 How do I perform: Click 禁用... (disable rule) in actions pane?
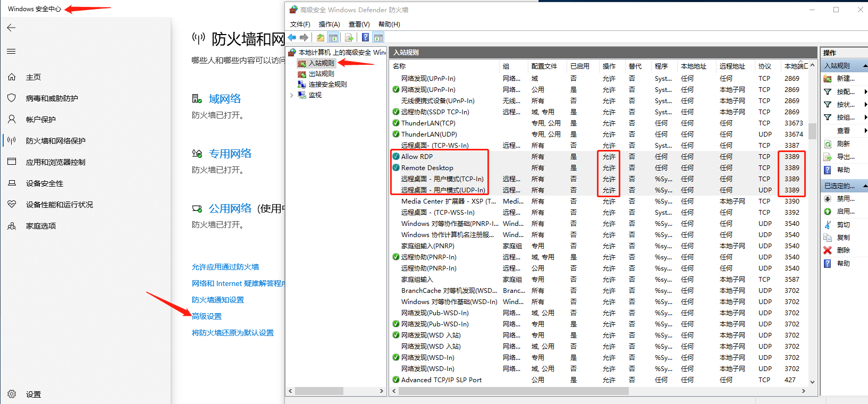coord(845,199)
